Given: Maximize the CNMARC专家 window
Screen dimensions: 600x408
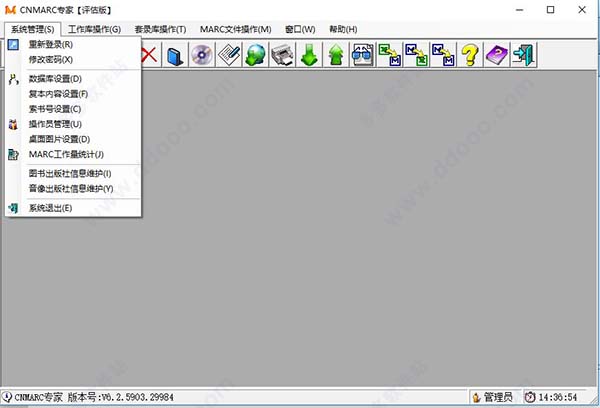Looking at the screenshot, I should click(x=550, y=10).
